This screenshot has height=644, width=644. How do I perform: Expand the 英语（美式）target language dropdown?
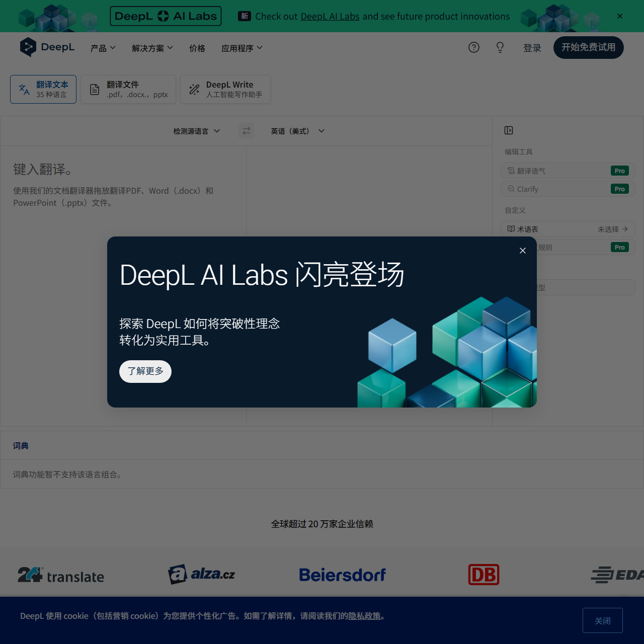click(297, 131)
